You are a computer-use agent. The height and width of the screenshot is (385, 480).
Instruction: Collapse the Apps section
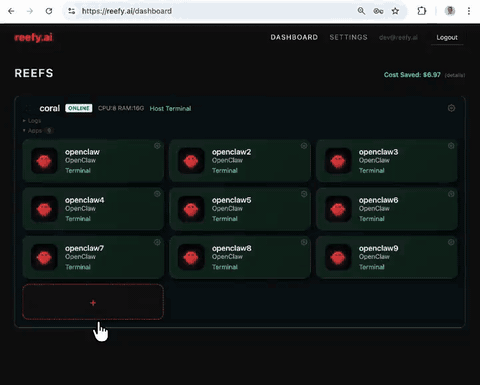click(32, 131)
